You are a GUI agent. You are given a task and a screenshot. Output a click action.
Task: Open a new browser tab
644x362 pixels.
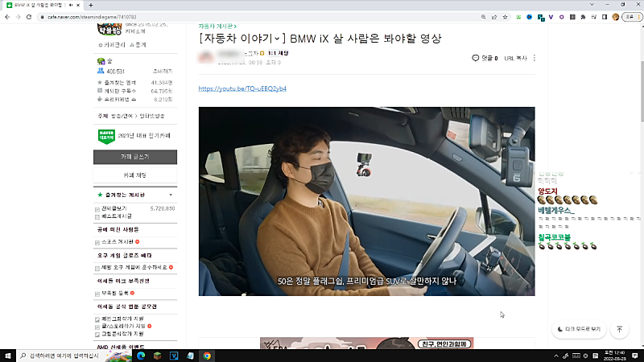[91, 6]
